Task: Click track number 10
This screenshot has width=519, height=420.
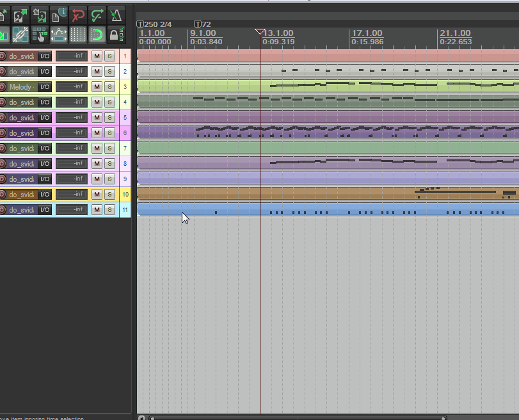Action: [125, 195]
